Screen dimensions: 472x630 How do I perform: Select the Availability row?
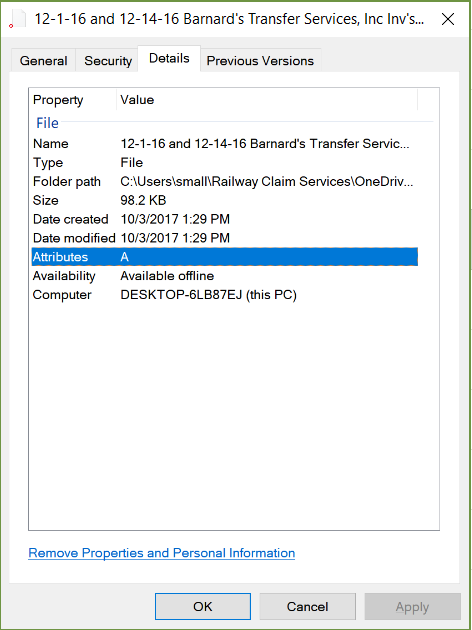[x=225, y=276]
